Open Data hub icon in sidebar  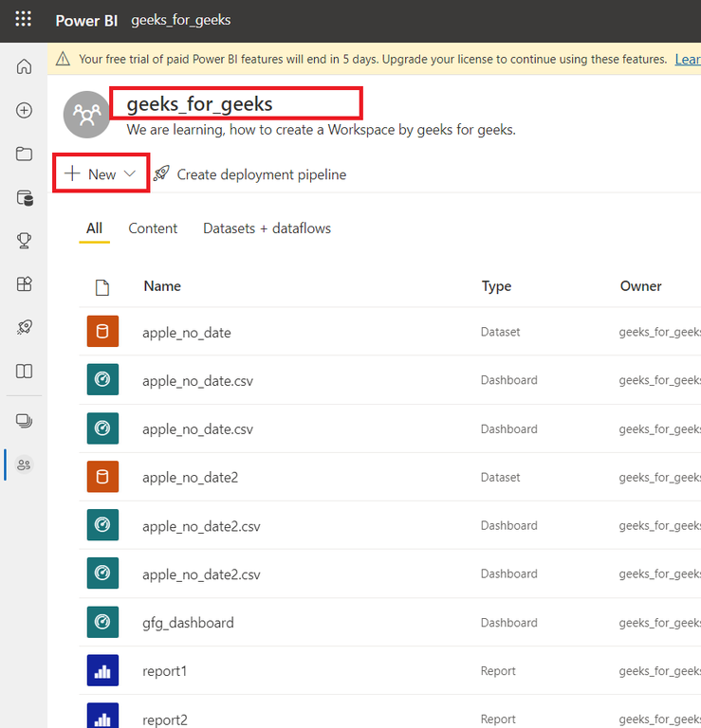pyautogui.click(x=24, y=198)
